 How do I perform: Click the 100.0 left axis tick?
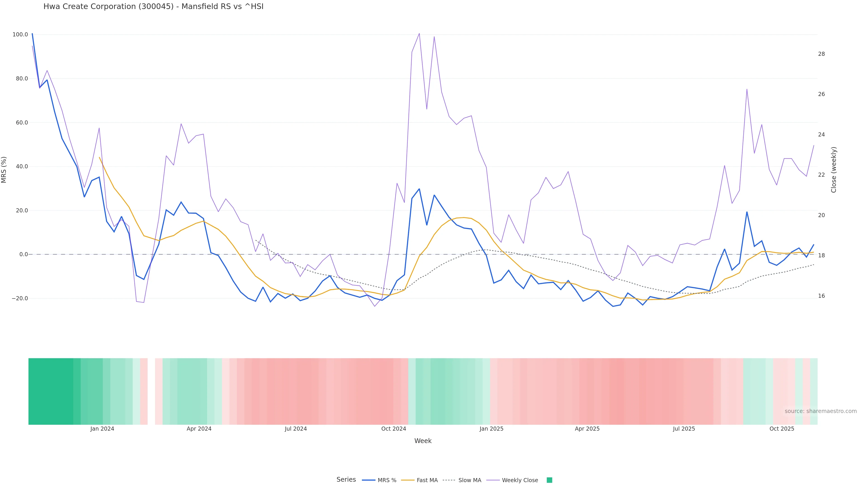pos(20,35)
